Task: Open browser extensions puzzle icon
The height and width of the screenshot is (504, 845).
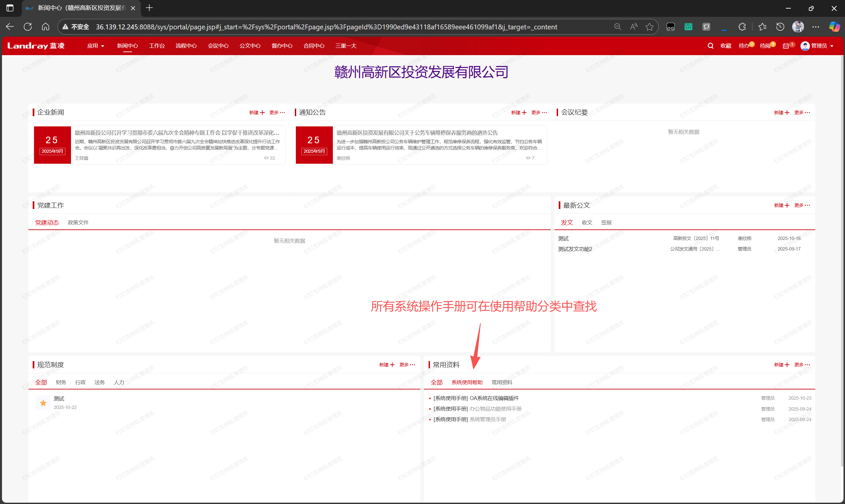Action: coord(742,27)
